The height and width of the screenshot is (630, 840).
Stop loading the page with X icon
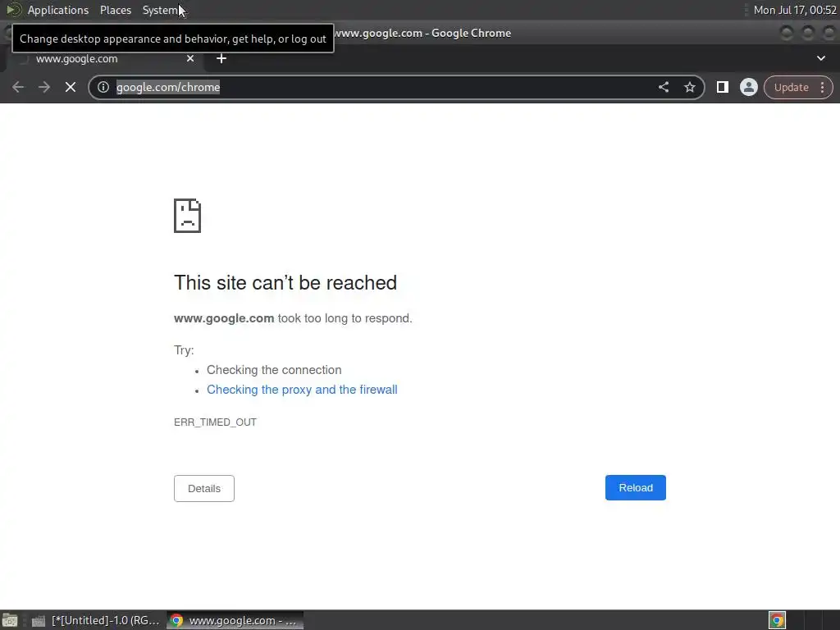(71, 87)
